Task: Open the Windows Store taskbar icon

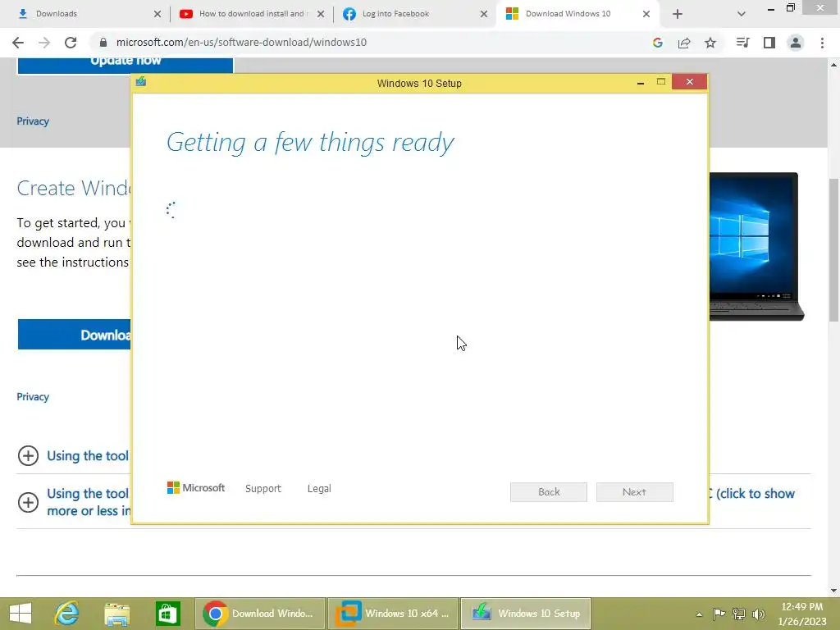Action: point(167,614)
